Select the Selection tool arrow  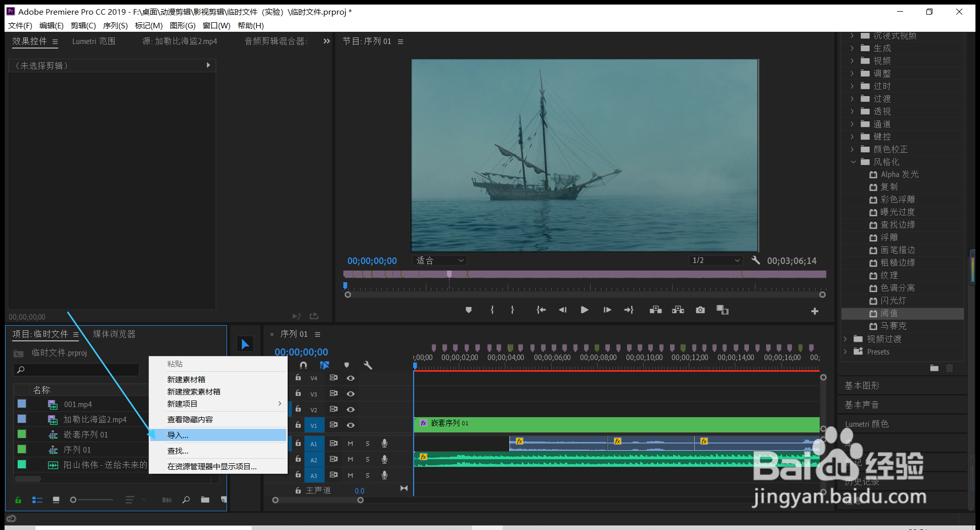[x=245, y=344]
